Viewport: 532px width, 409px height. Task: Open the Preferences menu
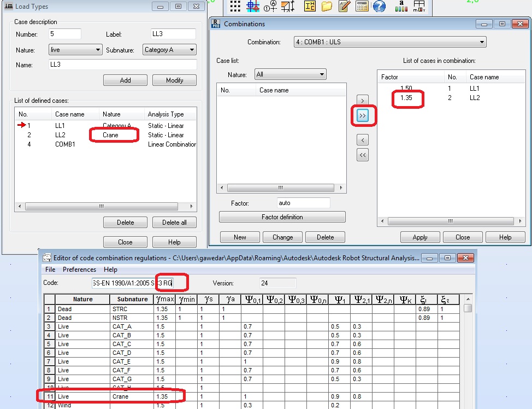[x=80, y=270]
